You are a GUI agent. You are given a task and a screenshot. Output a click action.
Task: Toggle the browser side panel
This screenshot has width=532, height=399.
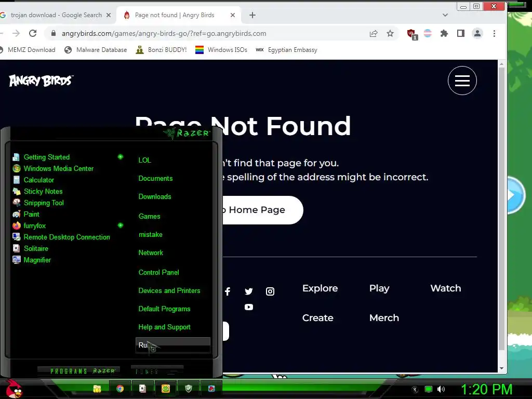pos(460,33)
